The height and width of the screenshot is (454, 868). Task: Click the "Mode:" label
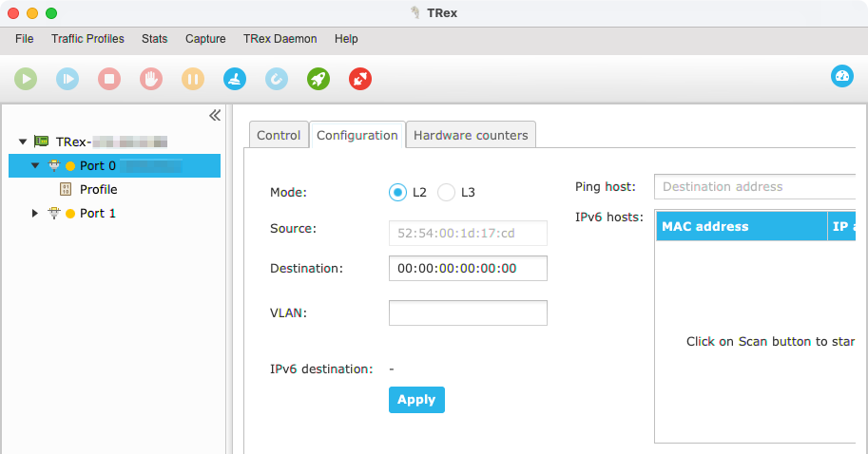(288, 193)
